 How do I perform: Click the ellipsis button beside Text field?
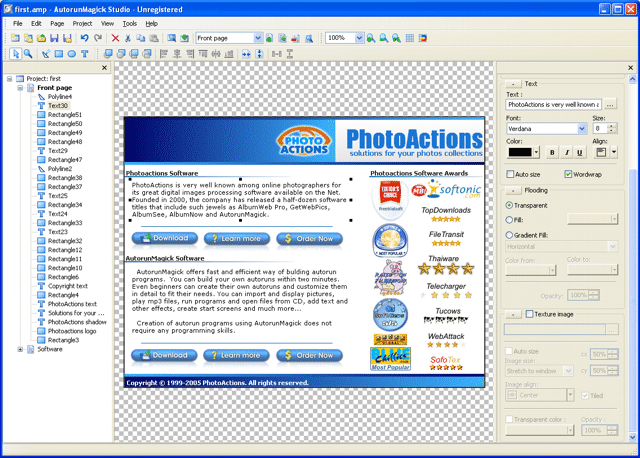click(x=610, y=104)
